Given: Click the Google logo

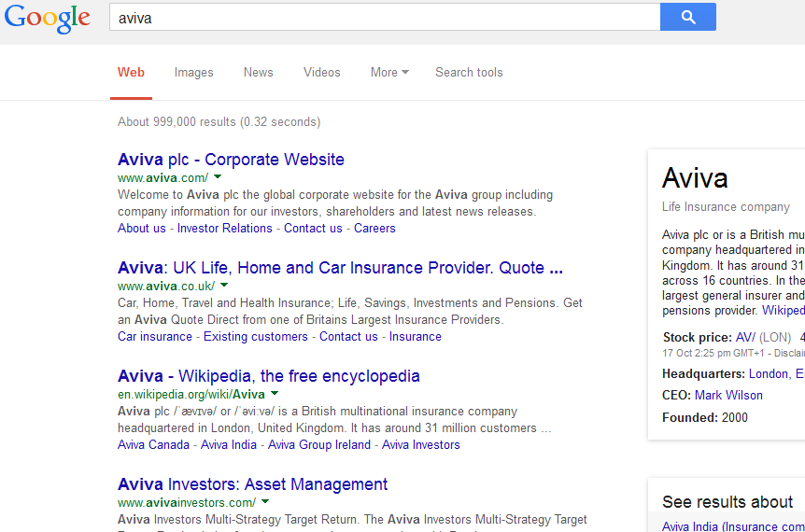Looking at the screenshot, I should [48, 19].
